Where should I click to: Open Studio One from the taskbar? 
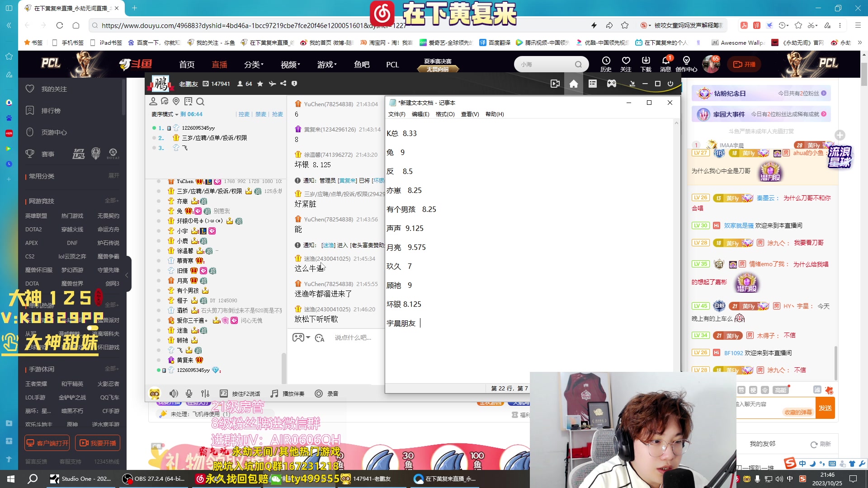(x=81, y=479)
